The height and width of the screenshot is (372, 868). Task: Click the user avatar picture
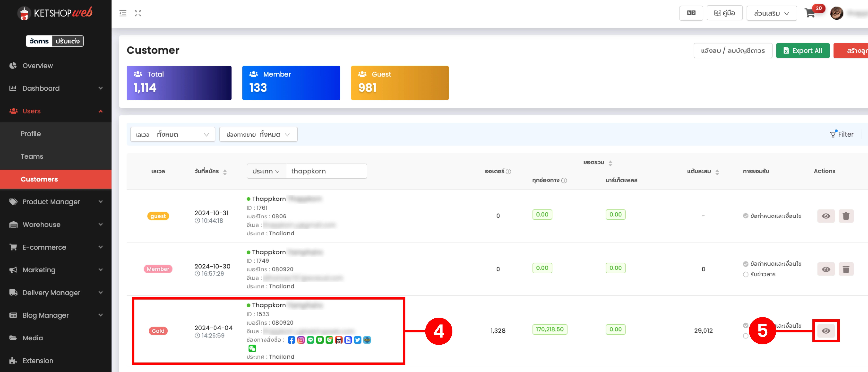836,13
